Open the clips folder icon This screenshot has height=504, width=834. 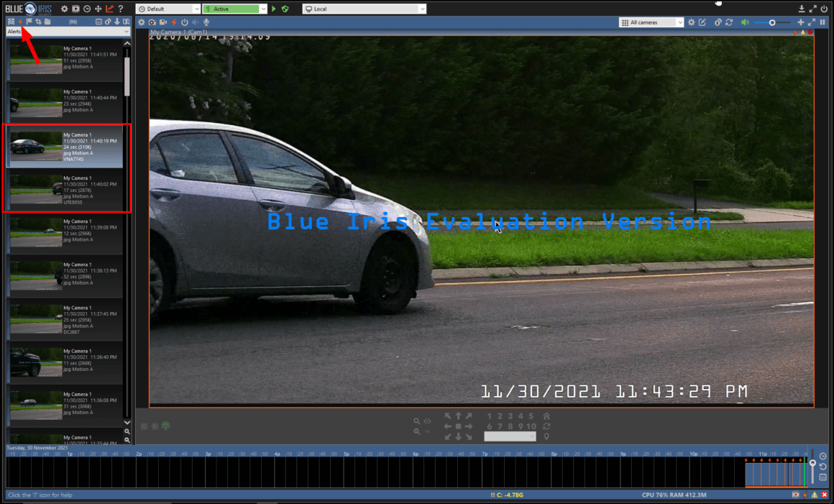47,22
